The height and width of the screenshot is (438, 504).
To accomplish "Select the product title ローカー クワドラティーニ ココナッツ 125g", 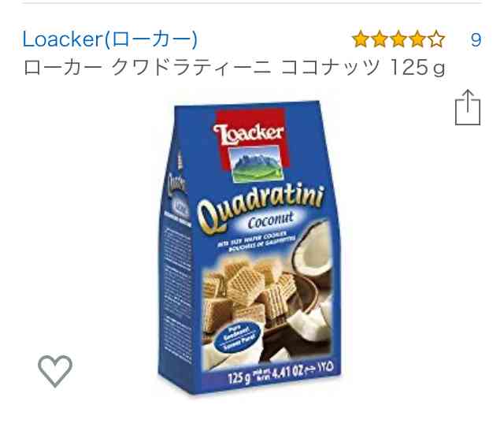I will (235, 68).
